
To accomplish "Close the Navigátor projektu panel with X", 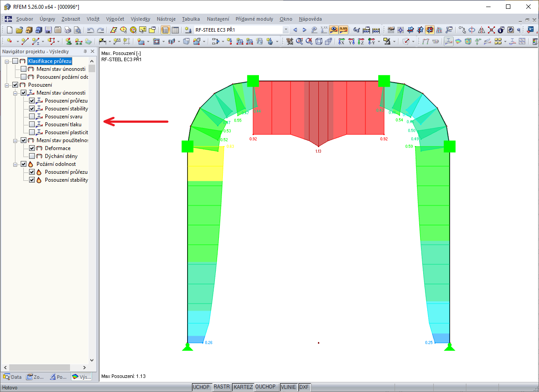I will coord(92,51).
